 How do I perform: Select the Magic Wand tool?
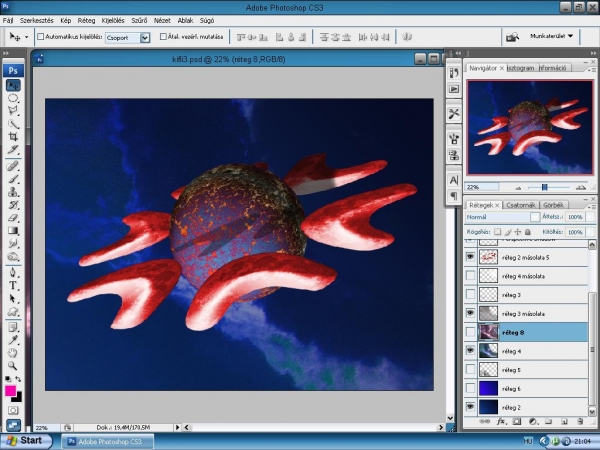(13, 124)
